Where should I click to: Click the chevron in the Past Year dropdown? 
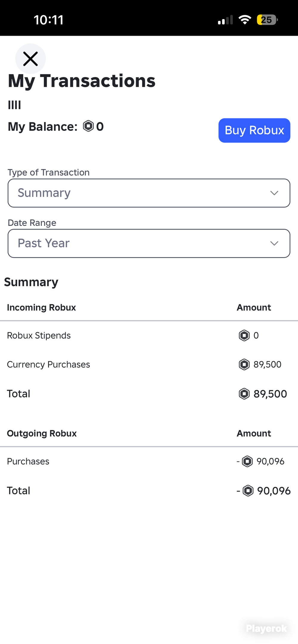[274, 243]
